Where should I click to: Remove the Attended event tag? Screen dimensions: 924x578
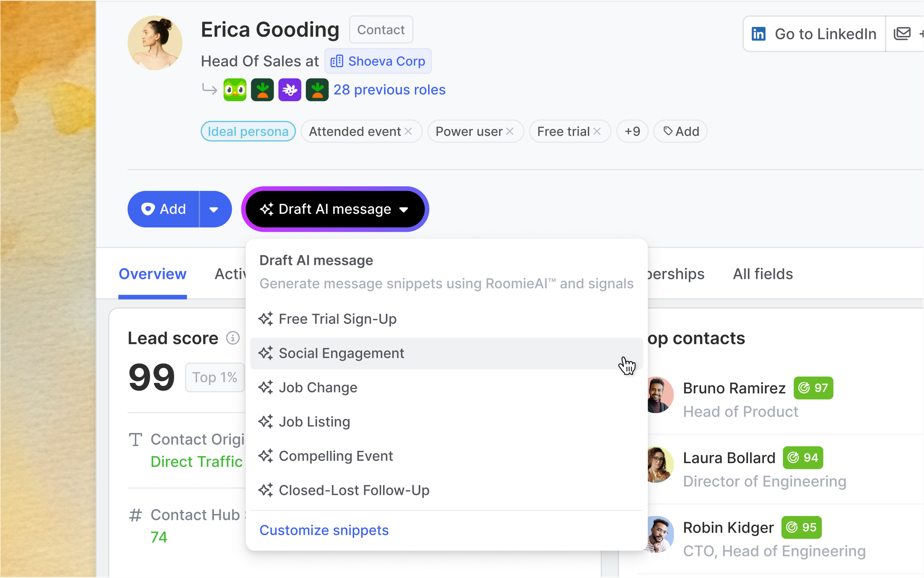tap(408, 131)
